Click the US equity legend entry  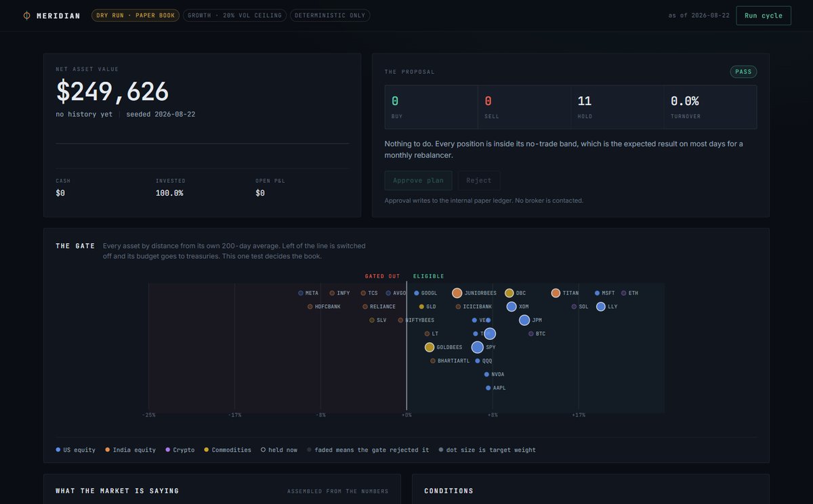coord(76,450)
